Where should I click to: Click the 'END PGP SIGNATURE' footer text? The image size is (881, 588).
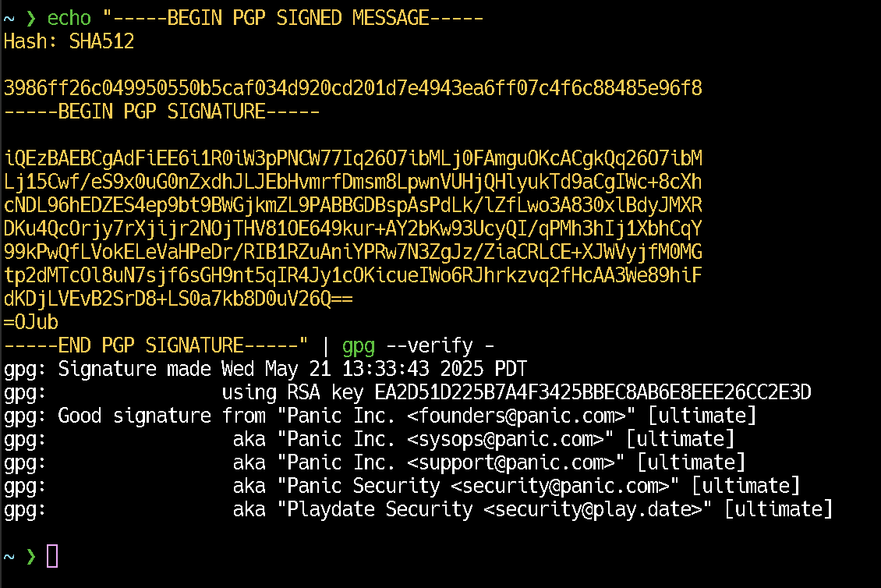[151, 345]
